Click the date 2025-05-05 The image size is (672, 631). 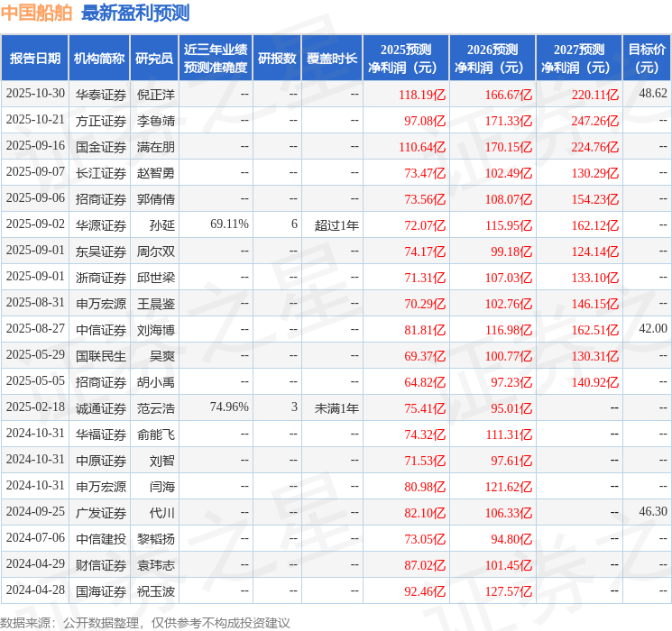click(35, 380)
